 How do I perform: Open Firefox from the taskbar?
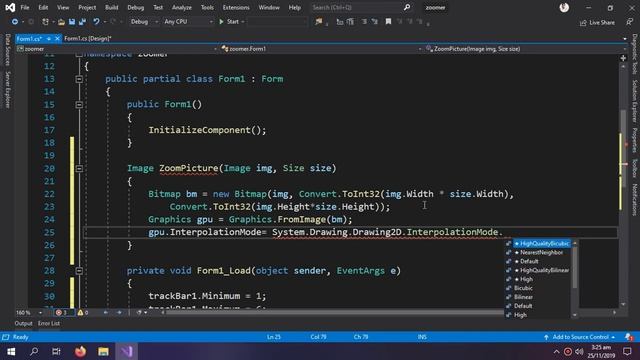[x=80, y=351]
